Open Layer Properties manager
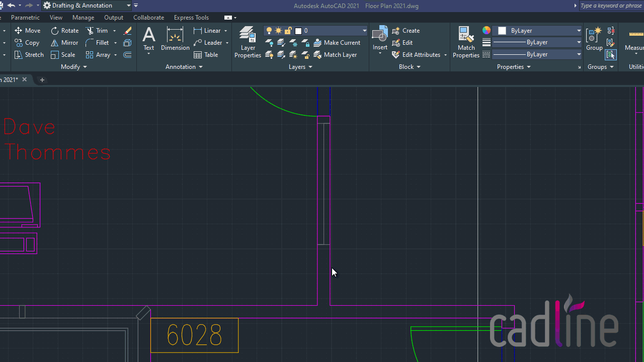This screenshot has height=362, width=644. pos(248,42)
